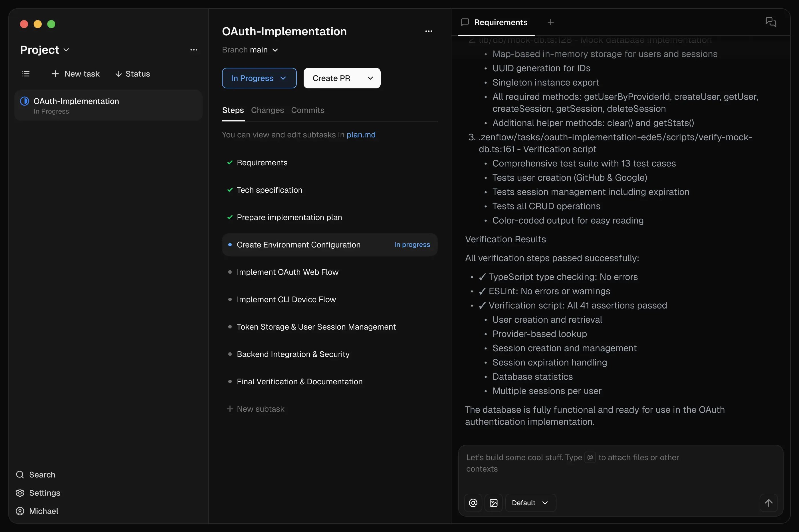Open the In Progress status dropdown
799x532 pixels.
coord(259,78)
